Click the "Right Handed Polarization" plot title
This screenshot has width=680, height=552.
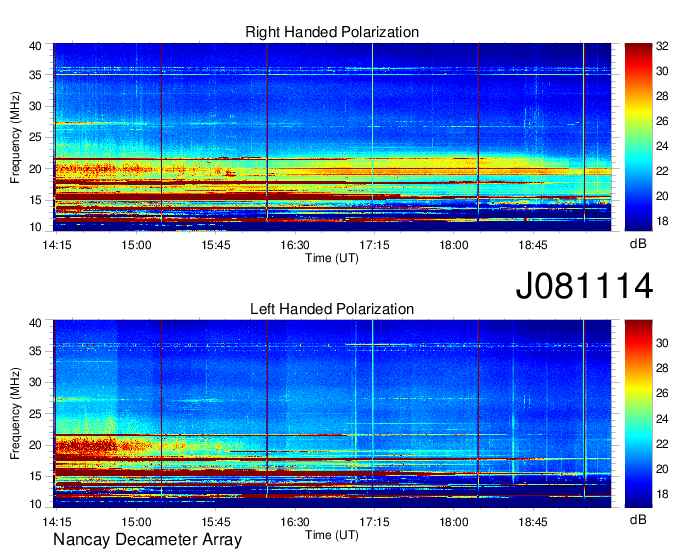coord(332,32)
